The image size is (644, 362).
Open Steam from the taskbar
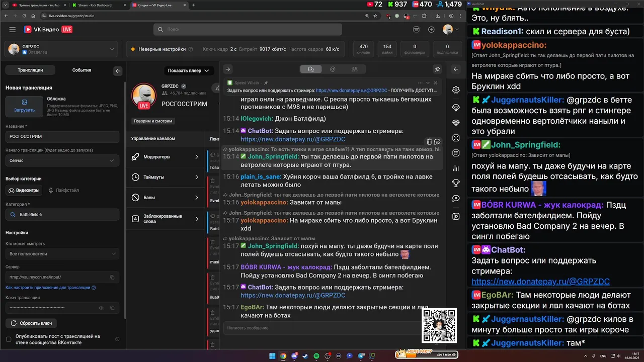coord(305,356)
